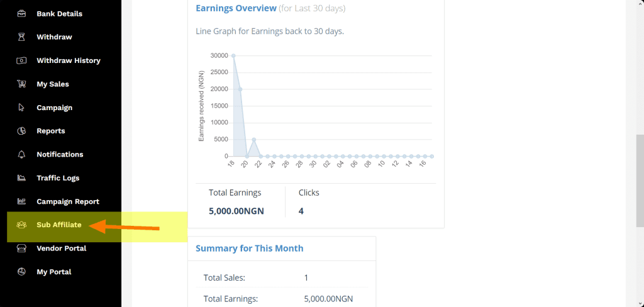
Task: Select Traffic Logs in the sidebar
Action: tap(58, 178)
